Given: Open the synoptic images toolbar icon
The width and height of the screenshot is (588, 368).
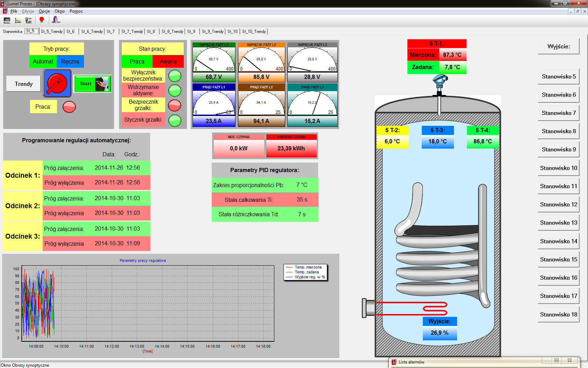Looking at the screenshot, I should tap(7, 20).
